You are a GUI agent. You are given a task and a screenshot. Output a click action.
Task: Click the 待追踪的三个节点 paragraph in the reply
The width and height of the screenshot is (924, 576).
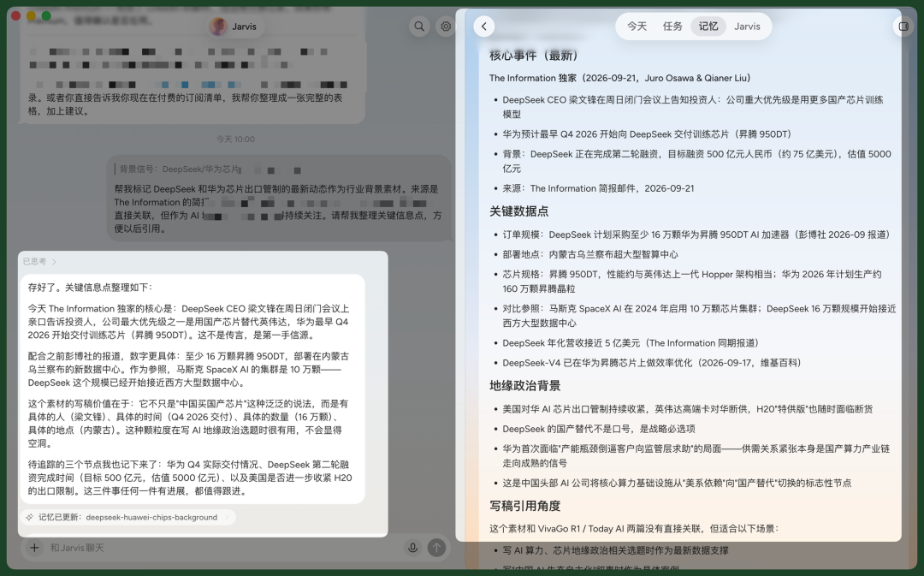coord(190,478)
